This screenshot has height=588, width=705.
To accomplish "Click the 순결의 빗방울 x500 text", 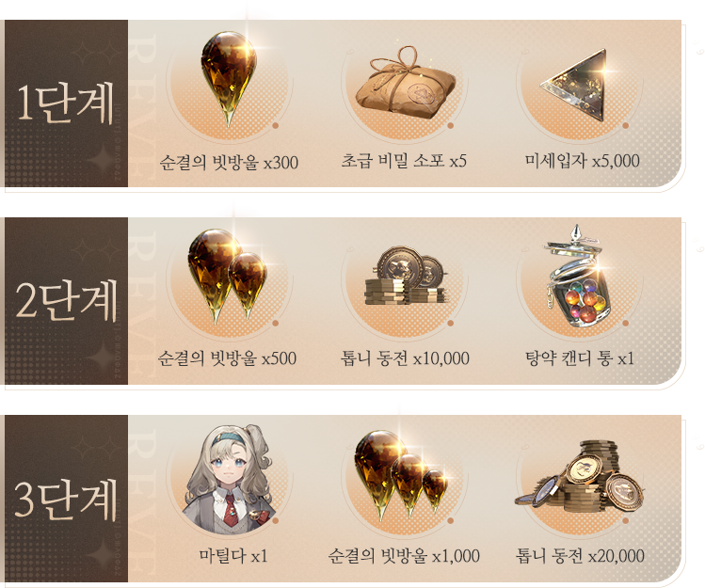I will (227, 358).
